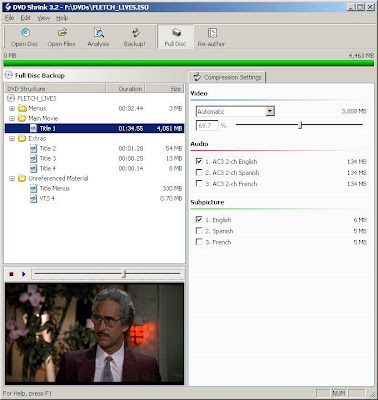Click the DVD Shrink title bar icon
This screenshot has width=378, height=400.
pyautogui.click(x=8, y=7)
